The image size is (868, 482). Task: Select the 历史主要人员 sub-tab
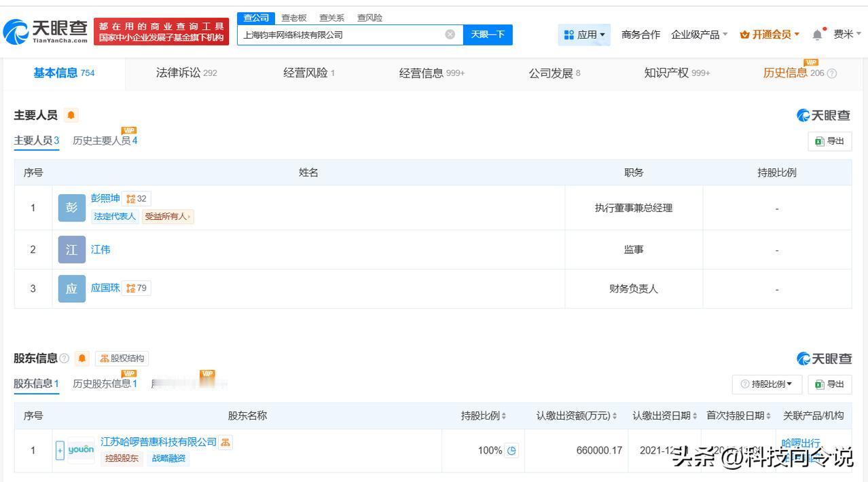105,141
